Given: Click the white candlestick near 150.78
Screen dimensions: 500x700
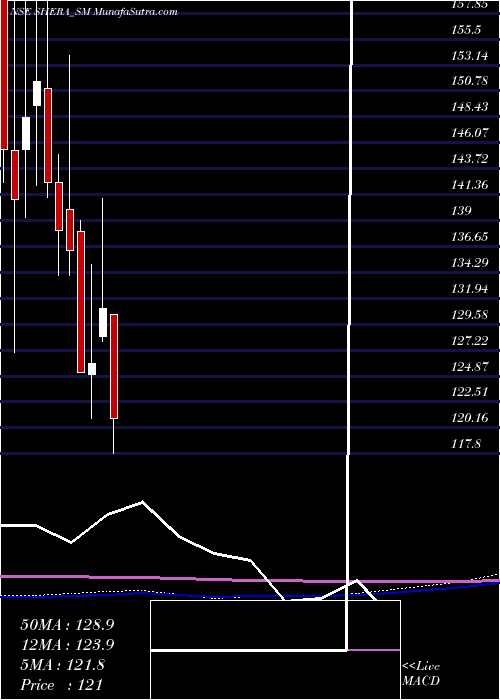Looking at the screenshot, I should tap(37, 93).
